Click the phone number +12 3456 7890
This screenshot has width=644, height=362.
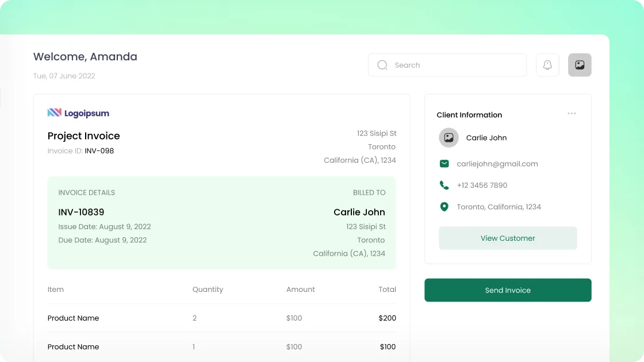click(x=482, y=185)
